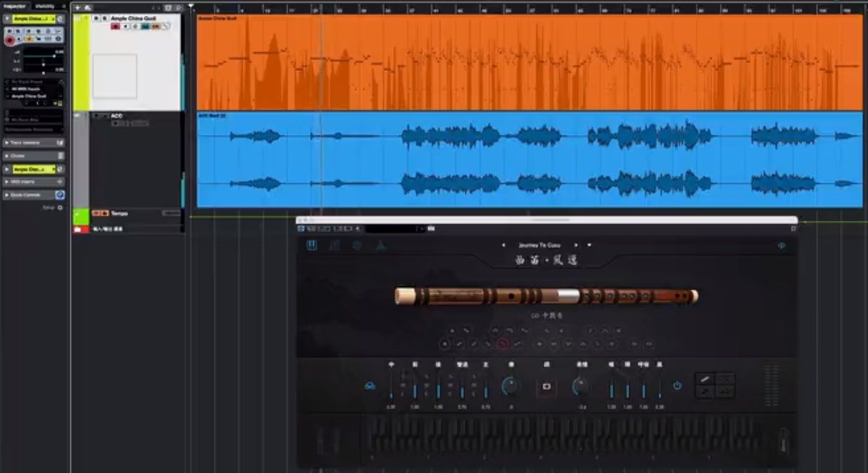The image size is (868, 473).
Task: Mute the Ample China Gudi track
Action: 96,18
